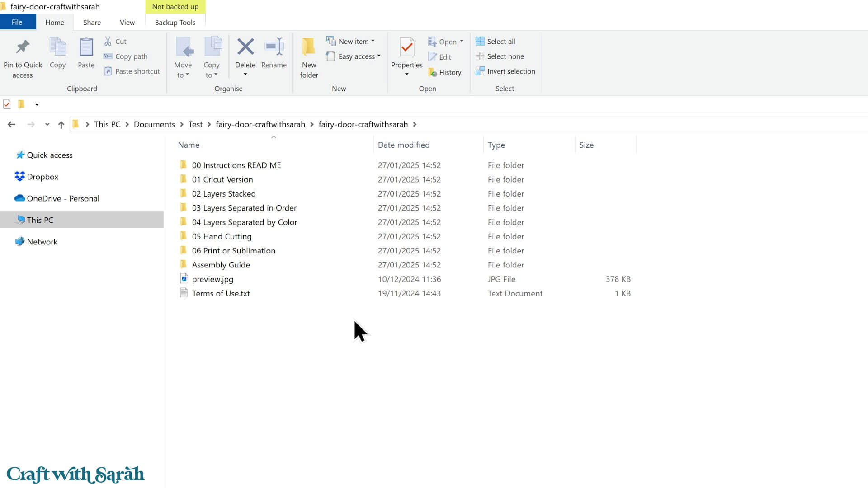868x488 pixels.
Task: Open Properties via checkmark icon
Action: 406,47
